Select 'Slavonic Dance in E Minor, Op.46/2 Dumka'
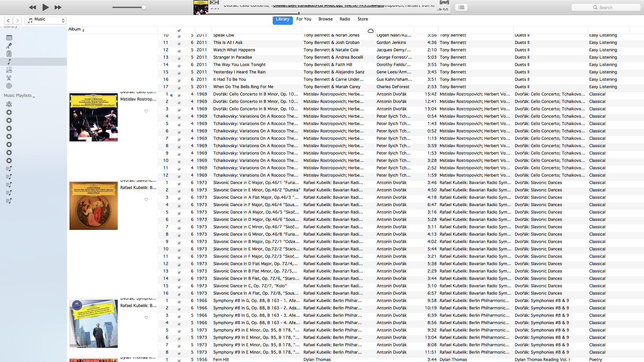The height and width of the screenshot is (362, 644). pyautogui.click(x=257, y=190)
